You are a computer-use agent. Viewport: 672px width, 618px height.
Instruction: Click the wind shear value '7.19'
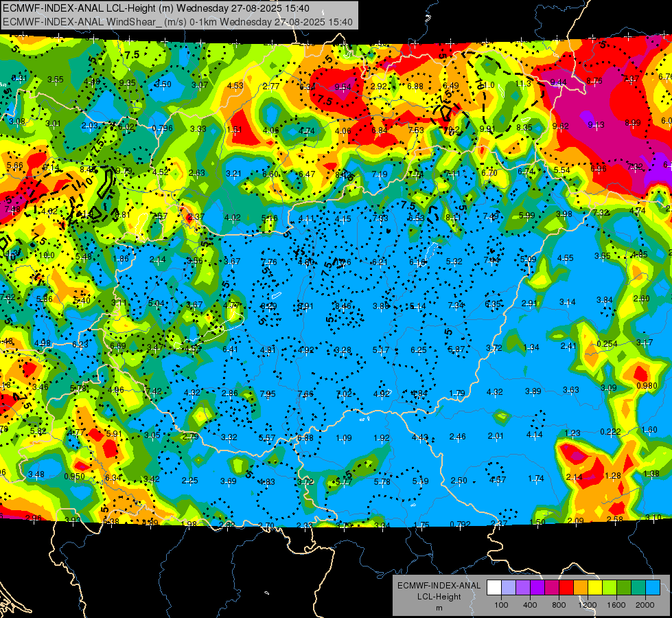coord(380,174)
